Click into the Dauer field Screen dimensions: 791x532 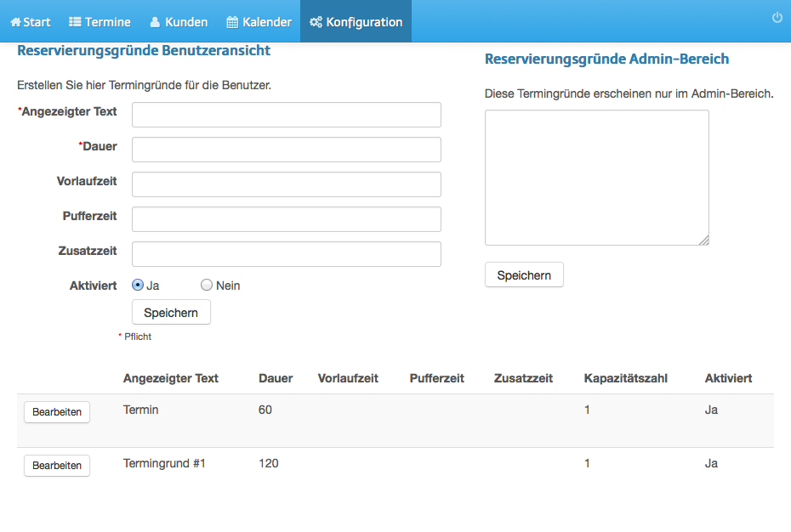pos(287,150)
